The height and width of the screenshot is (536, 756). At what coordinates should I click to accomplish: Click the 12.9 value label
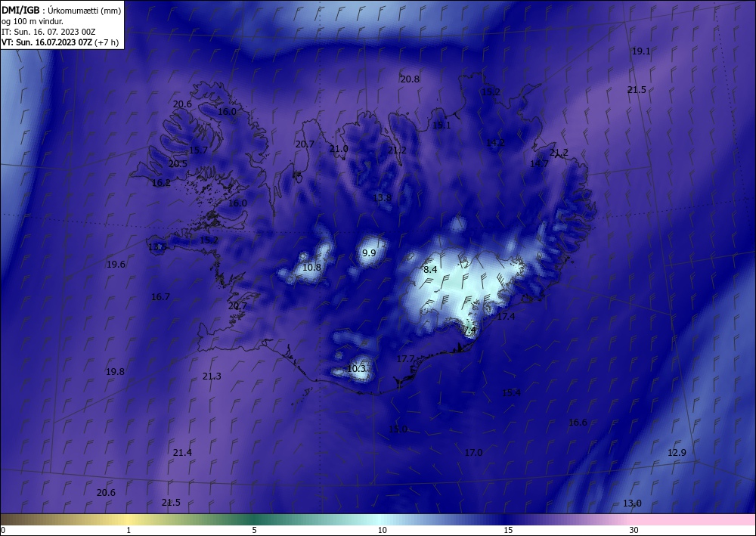(x=677, y=453)
